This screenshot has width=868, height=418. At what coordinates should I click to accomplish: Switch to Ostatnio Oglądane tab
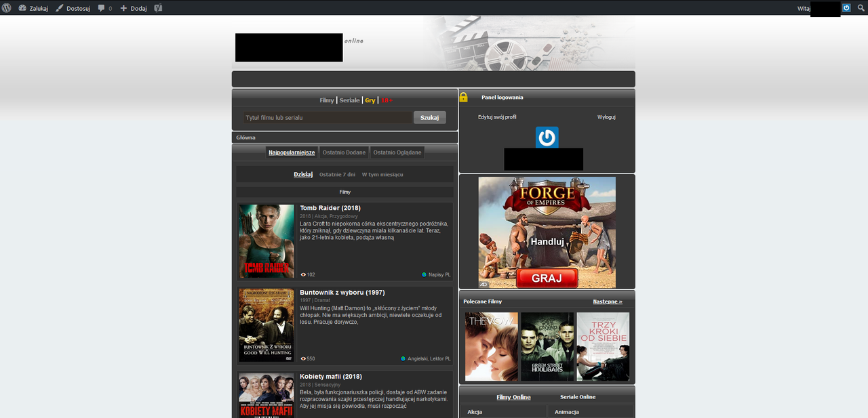tap(397, 152)
